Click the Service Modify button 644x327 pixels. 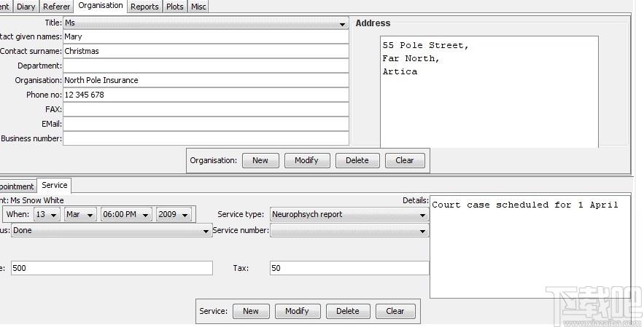click(298, 311)
